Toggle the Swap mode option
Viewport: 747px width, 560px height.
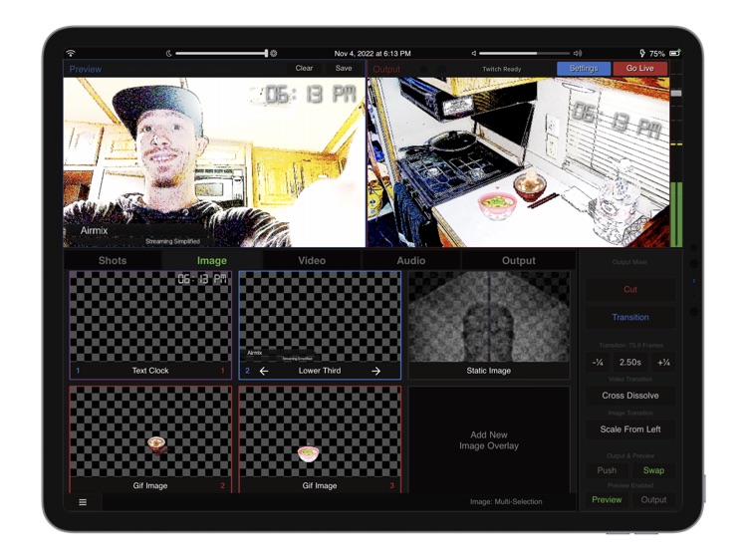tap(653, 470)
